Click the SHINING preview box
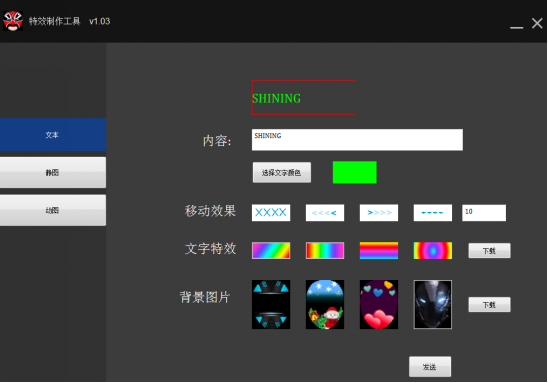The image size is (548, 383). [x=303, y=97]
